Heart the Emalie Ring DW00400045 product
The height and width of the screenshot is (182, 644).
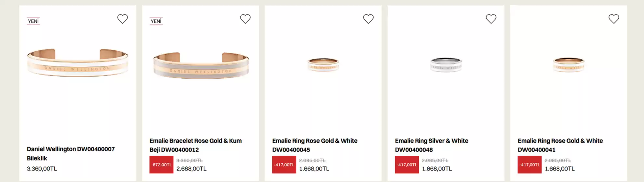[x=368, y=19]
